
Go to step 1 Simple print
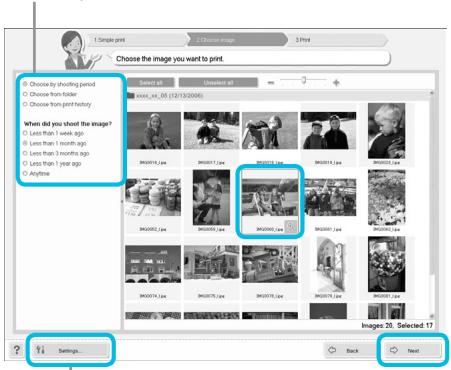(x=137, y=40)
